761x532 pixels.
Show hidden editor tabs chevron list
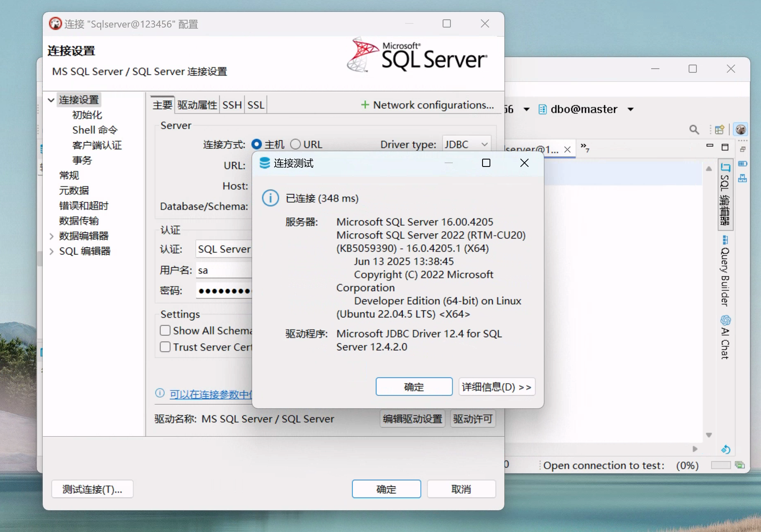[x=585, y=147]
